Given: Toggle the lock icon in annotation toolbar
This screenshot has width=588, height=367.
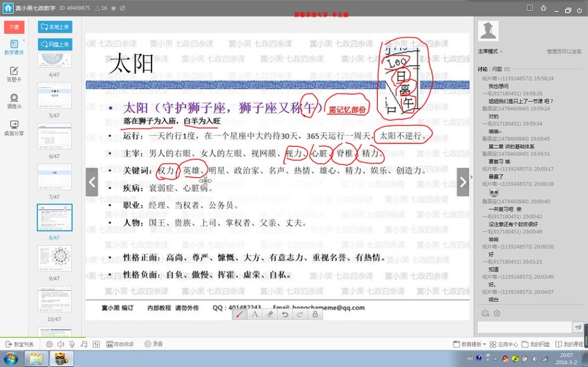Looking at the screenshot, I should 315,314.
